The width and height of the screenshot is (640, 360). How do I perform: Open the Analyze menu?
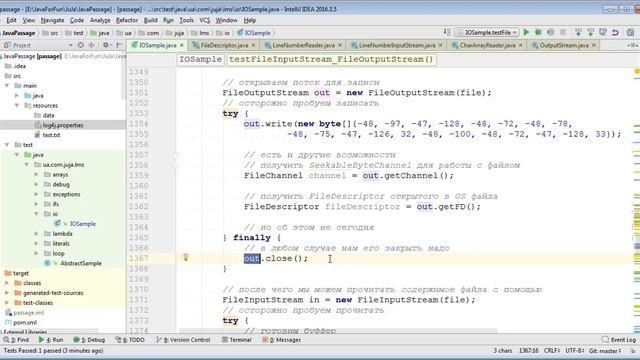[100, 20]
